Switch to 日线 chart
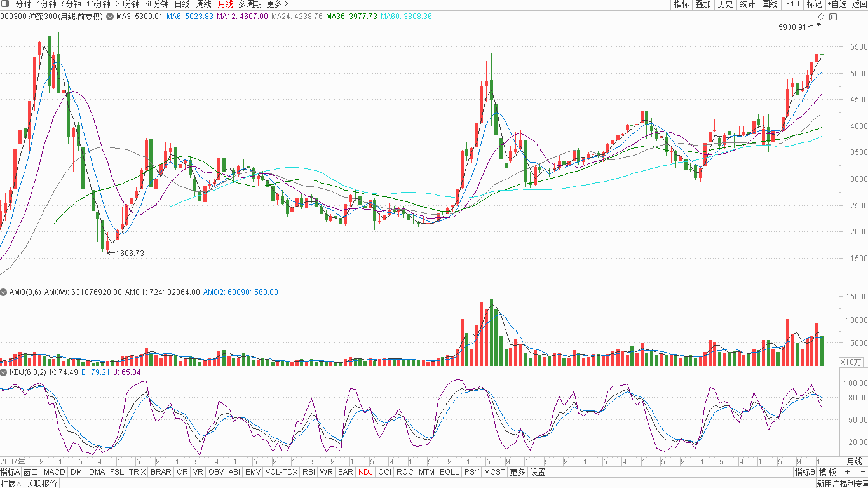Image resolution: width=868 pixels, height=488 pixels. 182,4
